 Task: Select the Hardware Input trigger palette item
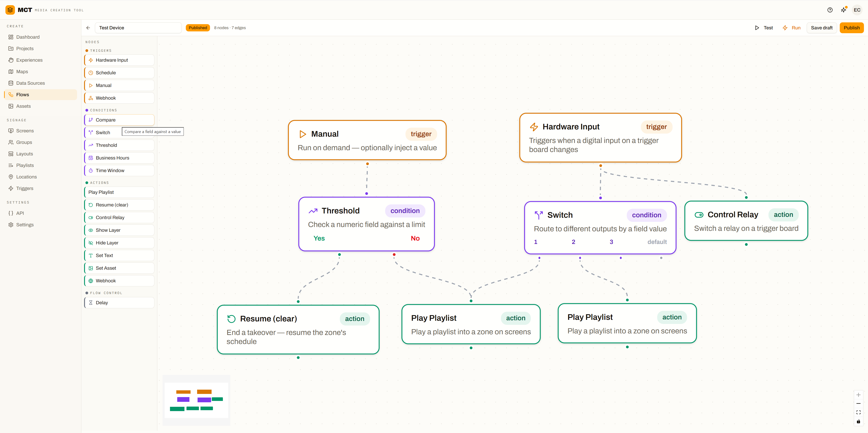tap(119, 60)
